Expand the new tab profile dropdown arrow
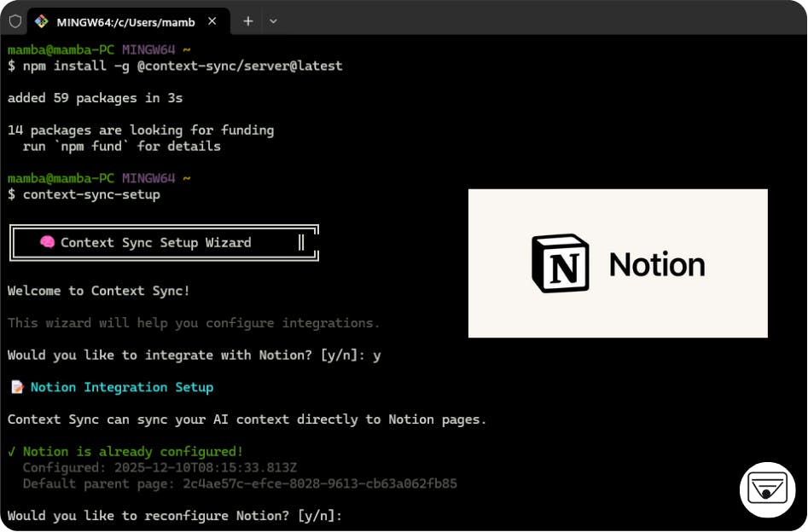Screen dimensions: 808x532 (273, 21)
